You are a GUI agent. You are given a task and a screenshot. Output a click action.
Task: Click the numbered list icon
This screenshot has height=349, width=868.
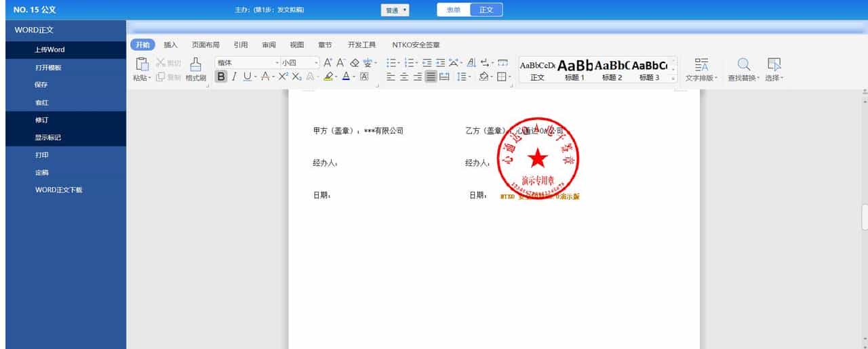(410, 63)
